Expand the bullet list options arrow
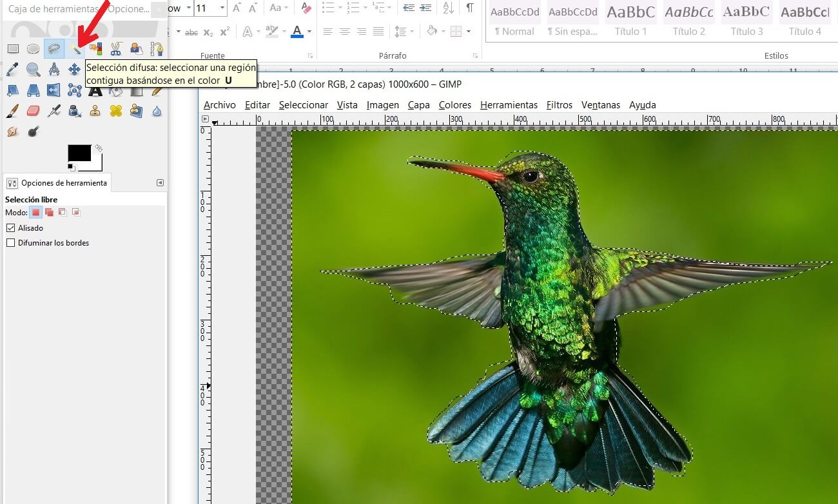The image size is (838, 504). 340,8
